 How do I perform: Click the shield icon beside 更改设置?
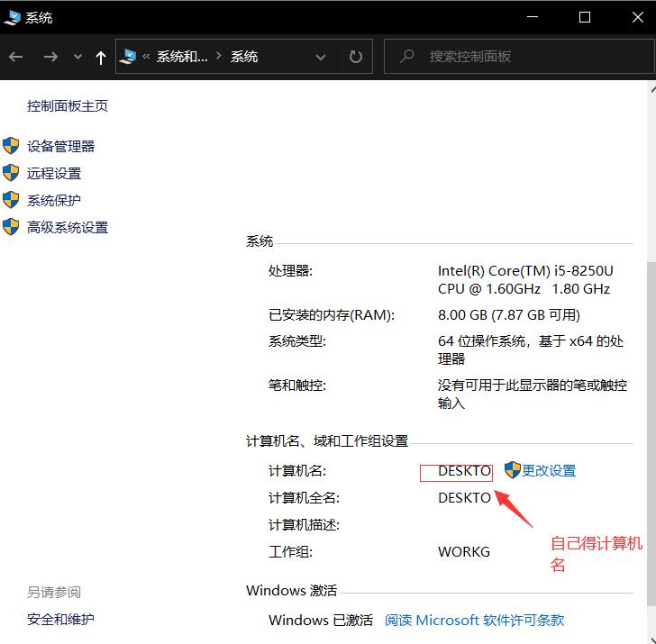pyautogui.click(x=512, y=470)
